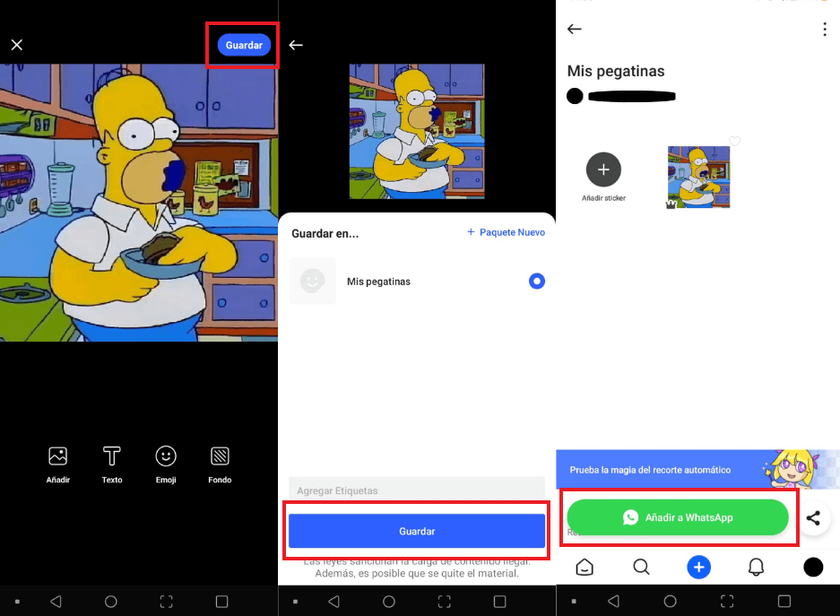
Task: Tap Android back button in the save screen
Action: (x=333, y=602)
